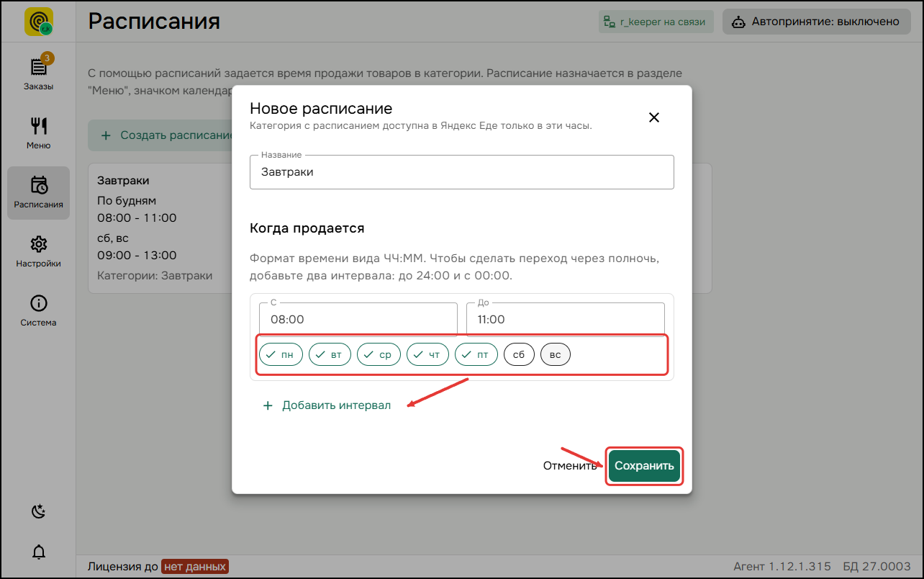The width and height of the screenshot is (924, 579).
Task: Enable the сб day chip
Action: [x=519, y=355]
